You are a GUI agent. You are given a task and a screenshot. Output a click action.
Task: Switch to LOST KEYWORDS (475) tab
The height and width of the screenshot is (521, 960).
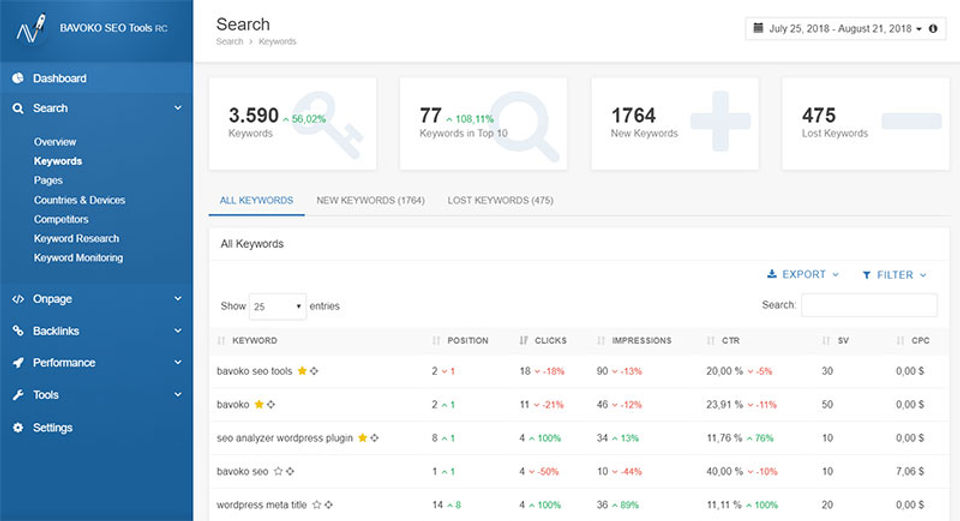pos(500,200)
